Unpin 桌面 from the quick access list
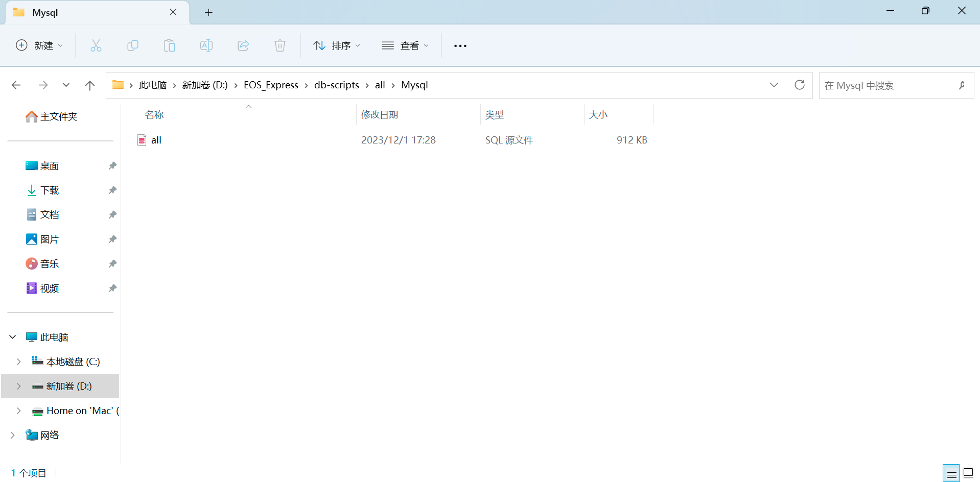The image size is (980, 482). (x=112, y=165)
